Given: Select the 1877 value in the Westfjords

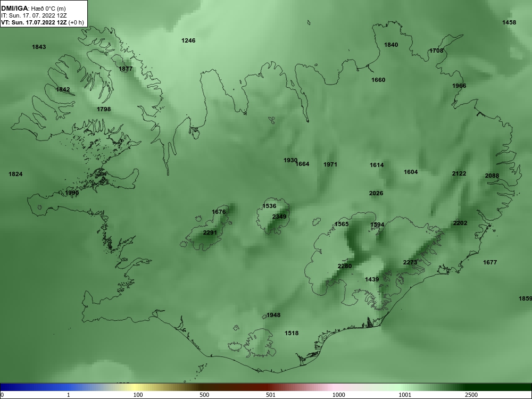Looking at the screenshot, I should coord(126,69).
